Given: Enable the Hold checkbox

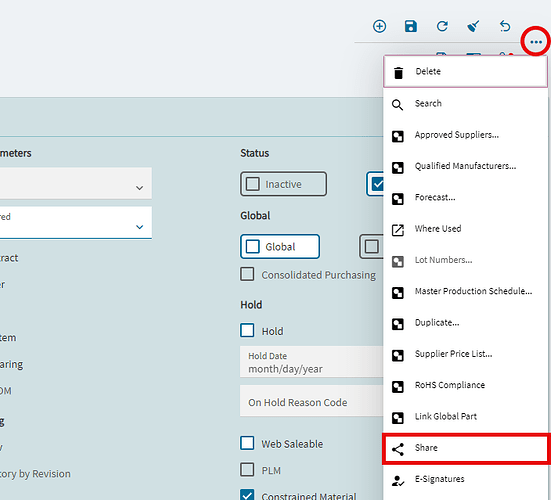Looking at the screenshot, I should click(x=247, y=330).
